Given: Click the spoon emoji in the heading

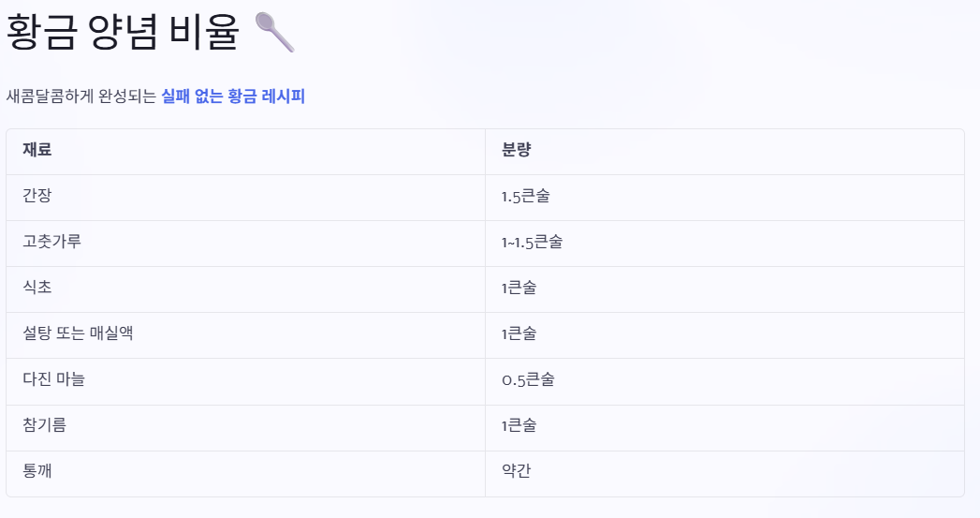Looking at the screenshot, I should pos(275,32).
